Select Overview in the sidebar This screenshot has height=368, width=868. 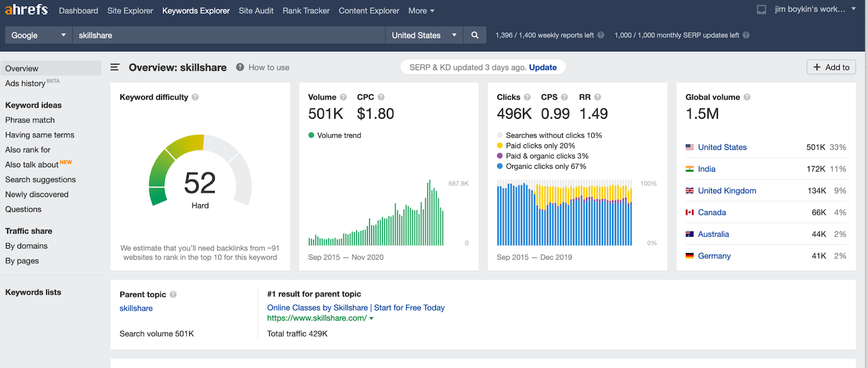tap(50, 68)
